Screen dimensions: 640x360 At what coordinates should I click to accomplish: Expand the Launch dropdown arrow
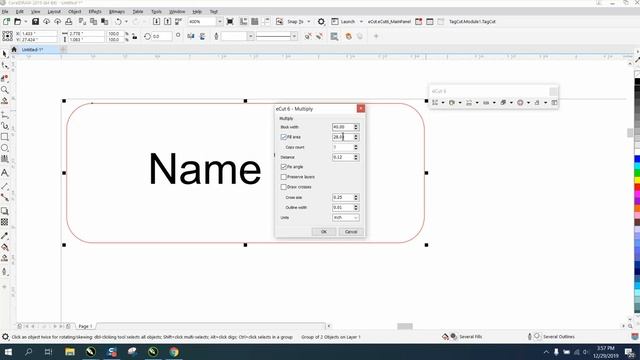(x=361, y=22)
